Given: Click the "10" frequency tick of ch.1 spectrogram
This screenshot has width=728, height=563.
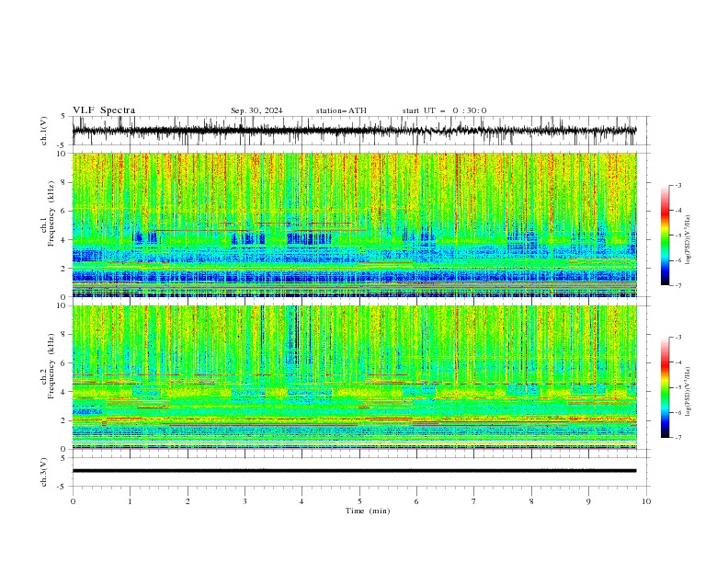Looking at the screenshot, I should pyautogui.click(x=63, y=154).
